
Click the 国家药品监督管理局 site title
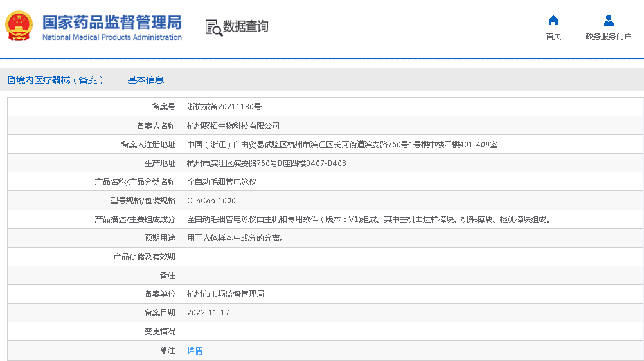[x=112, y=23]
